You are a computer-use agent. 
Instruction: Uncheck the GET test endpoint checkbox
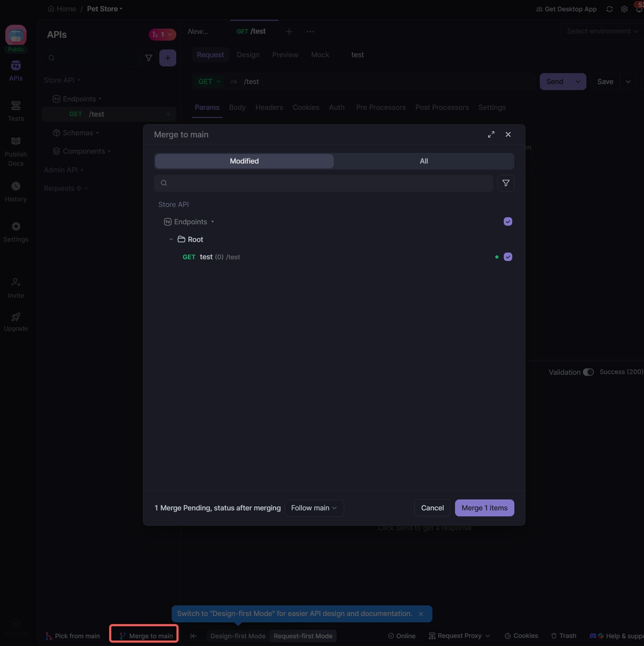click(x=508, y=257)
